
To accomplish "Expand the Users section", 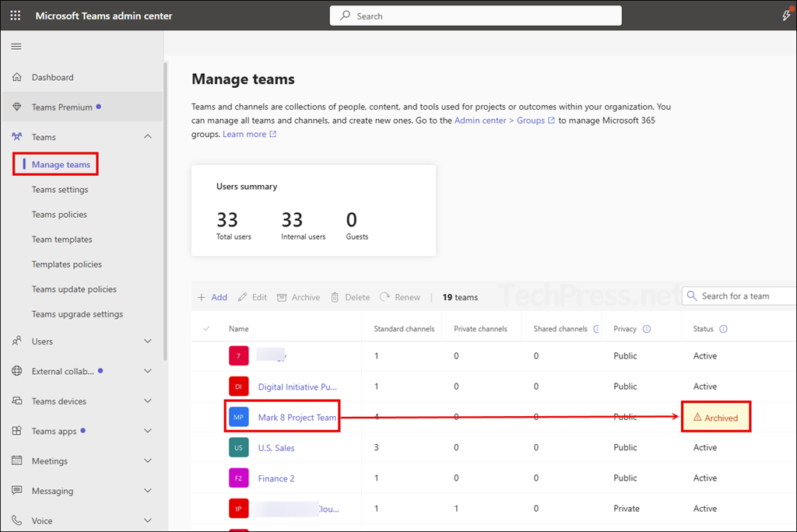I will [x=148, y=341].
